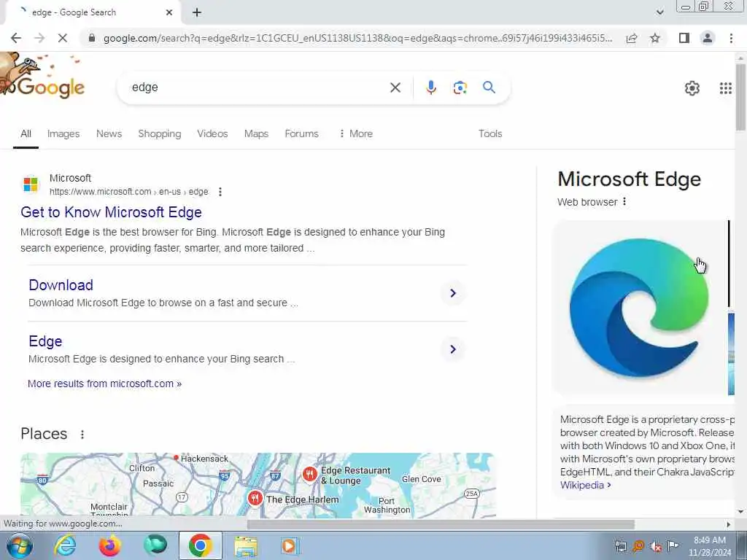This screenshot has width=747, height=560.
Task: Click The Edge Harlem map pin
Action: (255, 499)
